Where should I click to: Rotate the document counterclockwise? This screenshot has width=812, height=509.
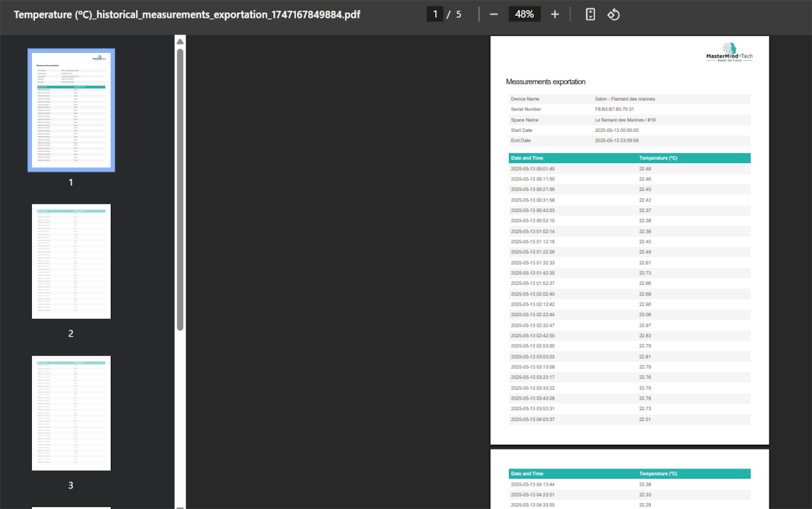(614, 14)
